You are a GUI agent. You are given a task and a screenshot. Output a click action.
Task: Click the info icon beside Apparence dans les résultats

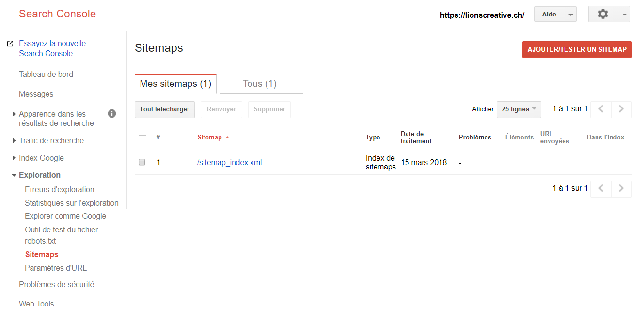112,114
